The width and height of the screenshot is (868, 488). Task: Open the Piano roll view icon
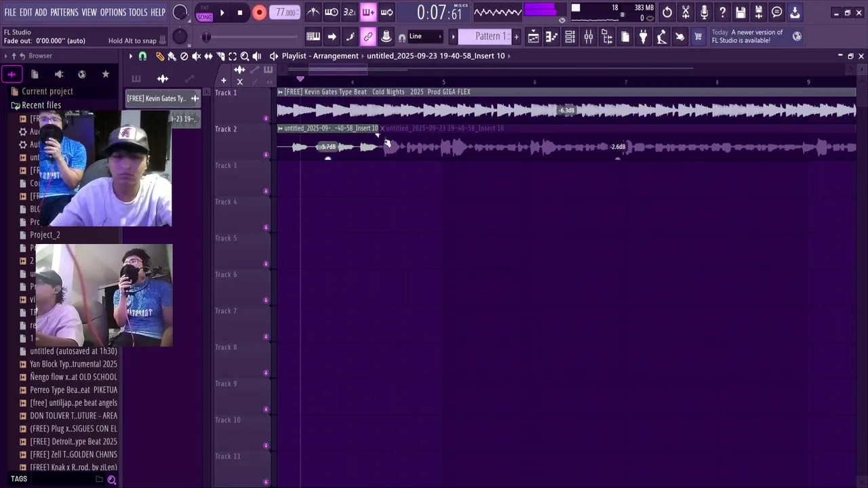click(552, 37)
